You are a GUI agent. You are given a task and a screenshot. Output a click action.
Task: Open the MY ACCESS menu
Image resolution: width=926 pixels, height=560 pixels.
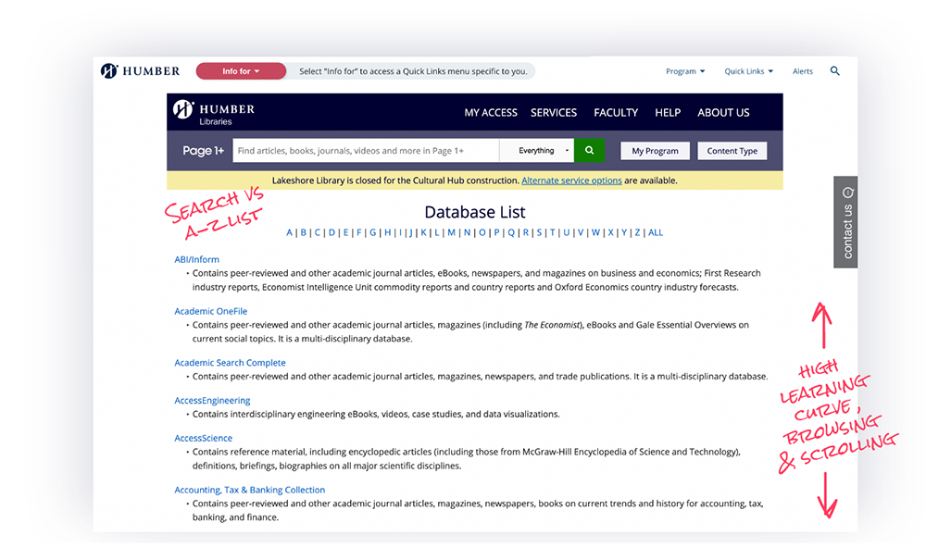(491, 113)
